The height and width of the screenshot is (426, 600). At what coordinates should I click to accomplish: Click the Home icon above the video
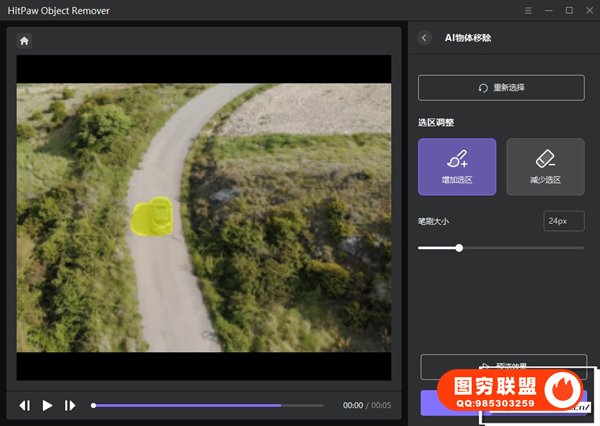click(x=24, y=41)
